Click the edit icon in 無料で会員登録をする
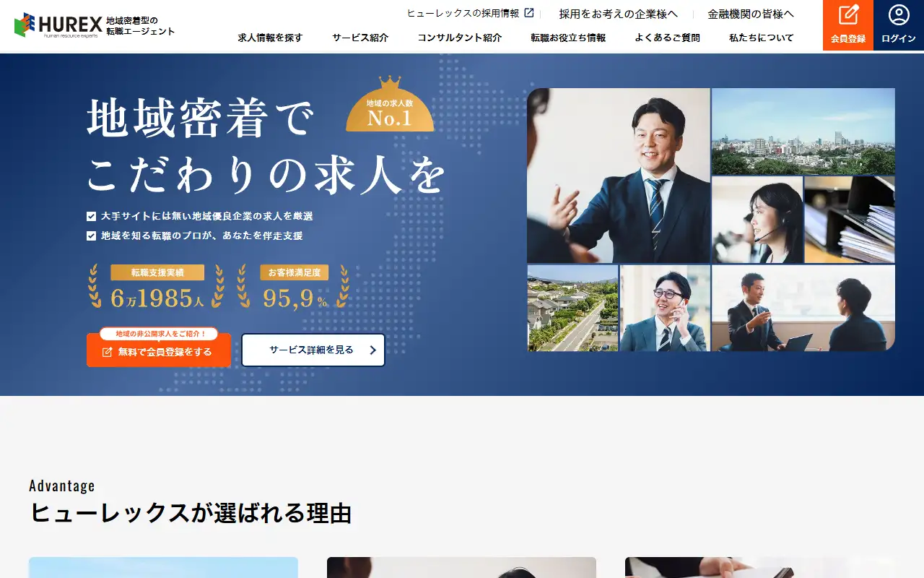This screenshot has height=578, width=924. pos(108,352)
